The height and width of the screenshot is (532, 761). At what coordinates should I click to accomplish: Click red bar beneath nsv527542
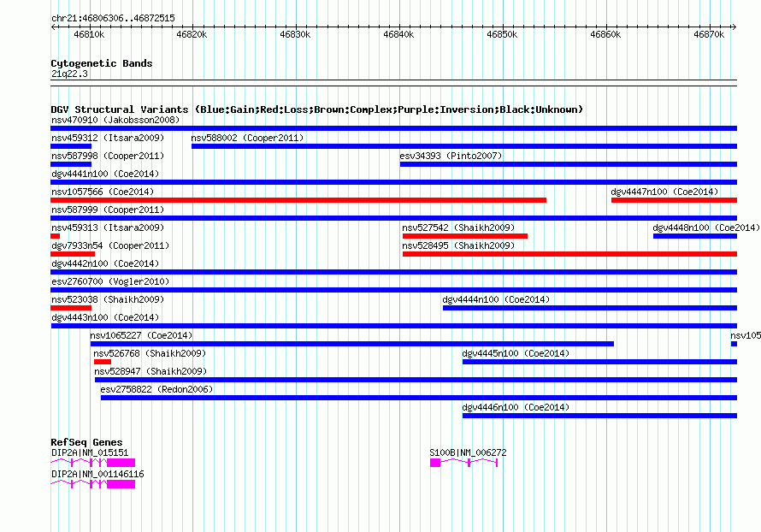[x=465, y=236]
